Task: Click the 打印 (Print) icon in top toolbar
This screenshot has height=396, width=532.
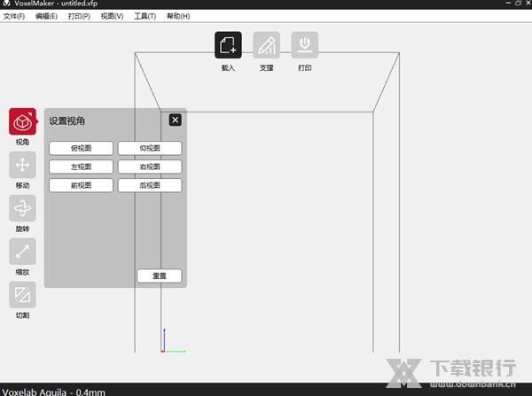Action: tap(305, 45)
